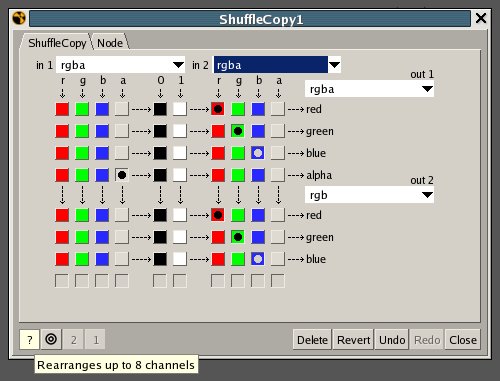
Task: Click the Redo button
Action: click(x=427, y=339)
